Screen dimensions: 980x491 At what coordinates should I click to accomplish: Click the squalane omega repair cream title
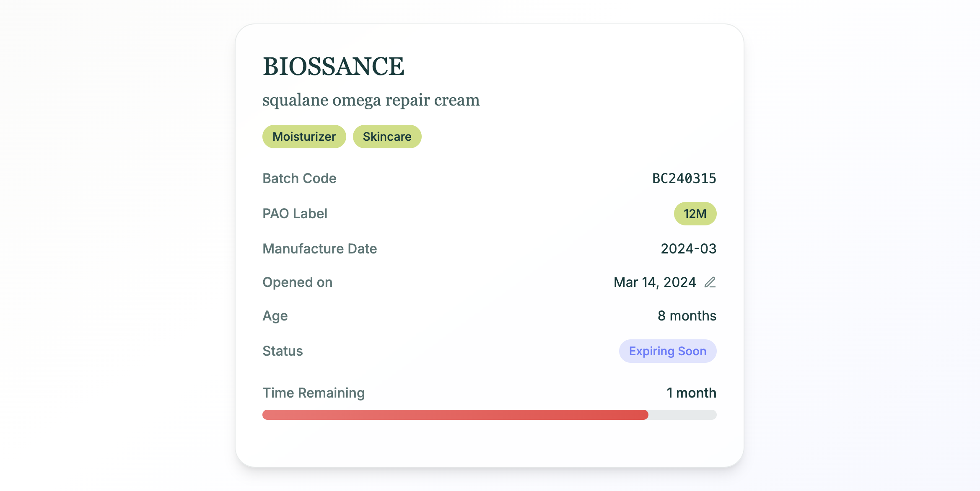(x=371, y=100)
